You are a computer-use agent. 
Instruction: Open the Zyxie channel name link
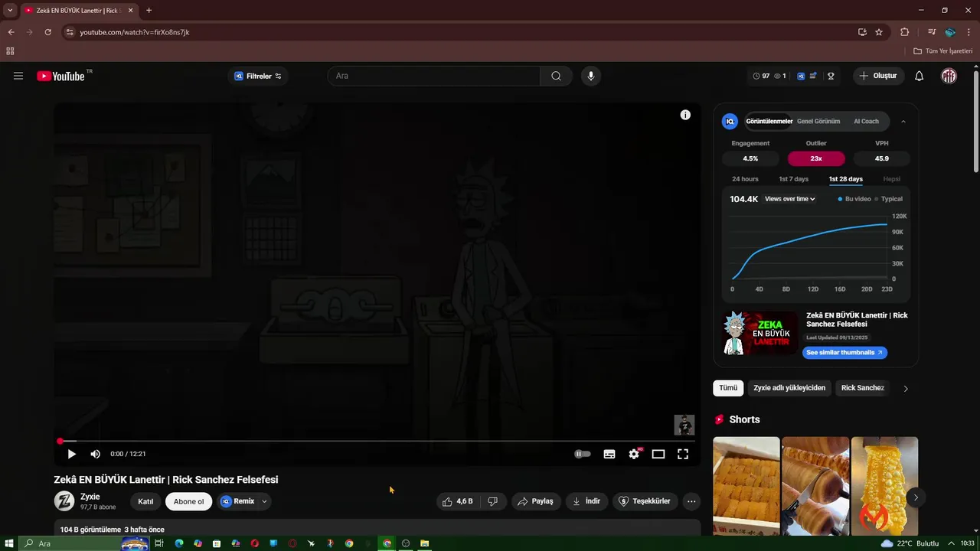tap(90, 497)
